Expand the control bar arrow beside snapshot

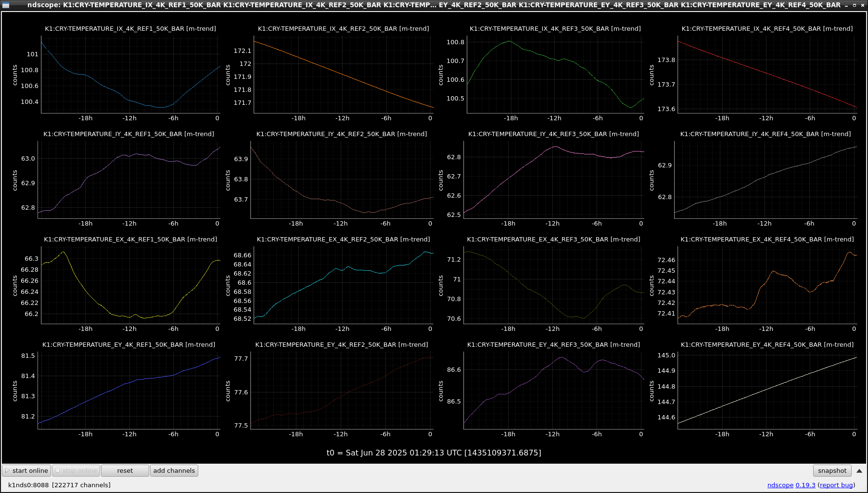pos(859,471)
